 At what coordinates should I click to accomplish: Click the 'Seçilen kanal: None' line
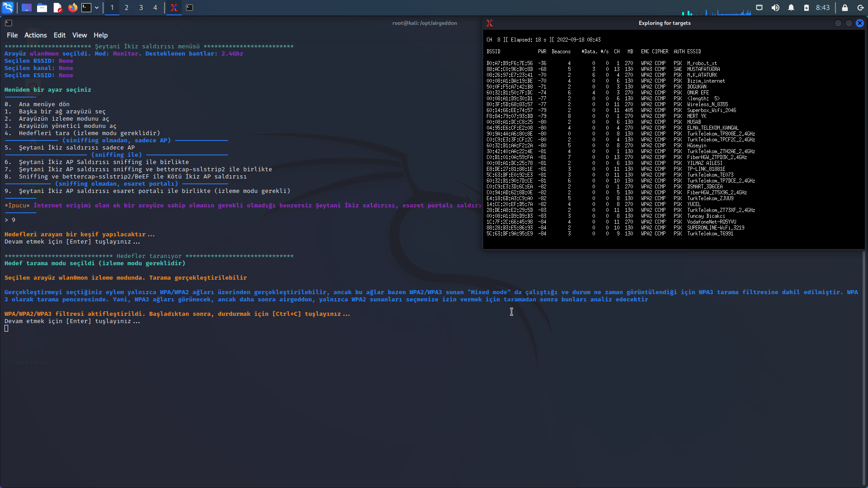[39, 68]
